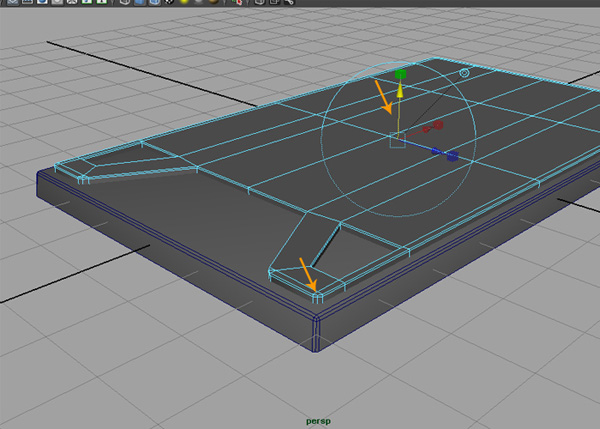Click the small circular handle above manipulator ring

tap(464, 73)
